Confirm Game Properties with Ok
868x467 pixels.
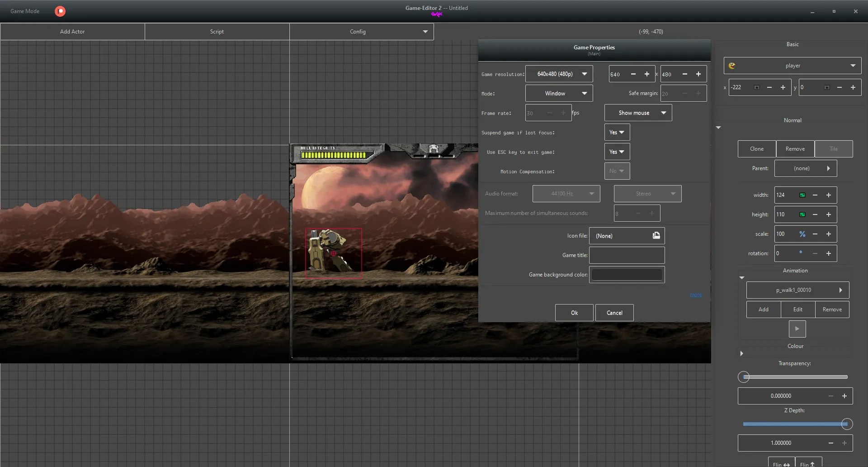click(x=574, y=313)
